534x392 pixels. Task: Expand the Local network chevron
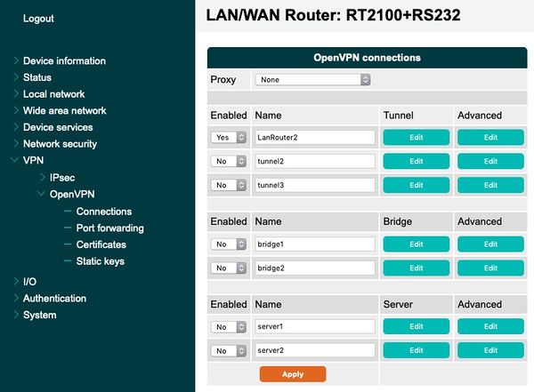coord(16,94)
